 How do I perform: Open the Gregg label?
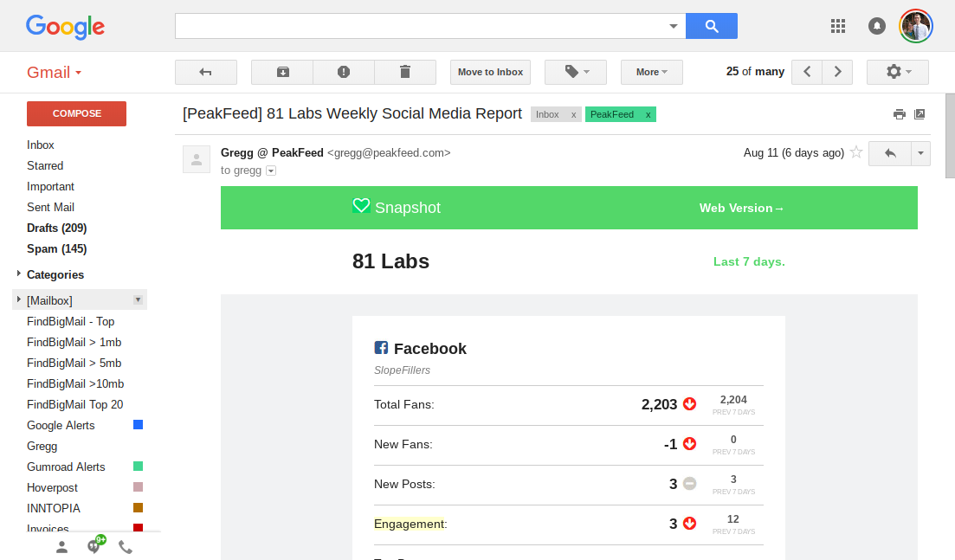(x=42, y=446)
